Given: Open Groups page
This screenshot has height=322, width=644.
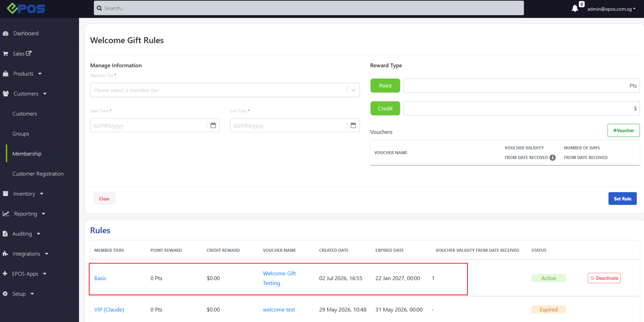Looking at the screenshot, I should point(21,134).
